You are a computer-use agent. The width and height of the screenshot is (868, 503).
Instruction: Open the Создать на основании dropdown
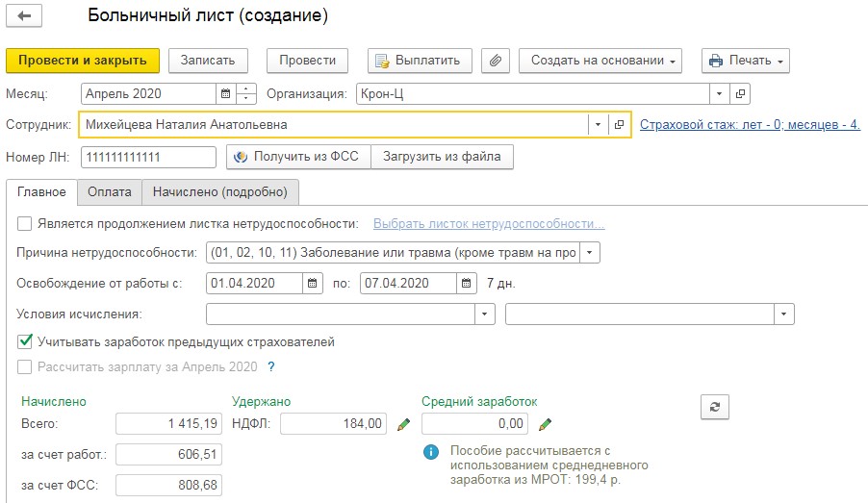(x=600, y=60)
